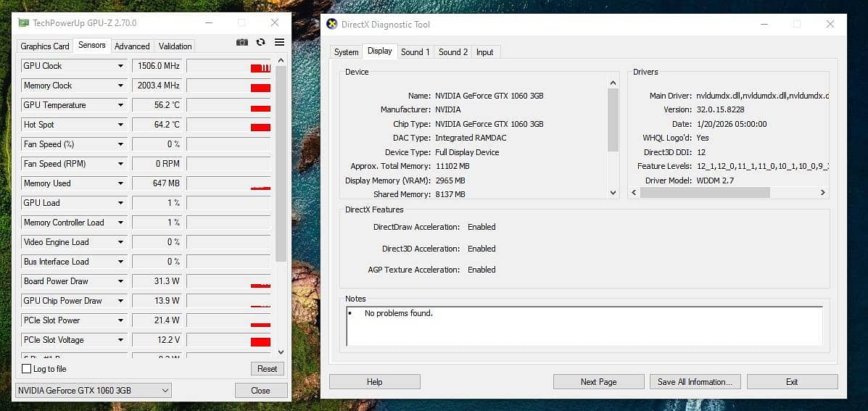Click the Drivers panel scroll-right arrow

point(822,193)
